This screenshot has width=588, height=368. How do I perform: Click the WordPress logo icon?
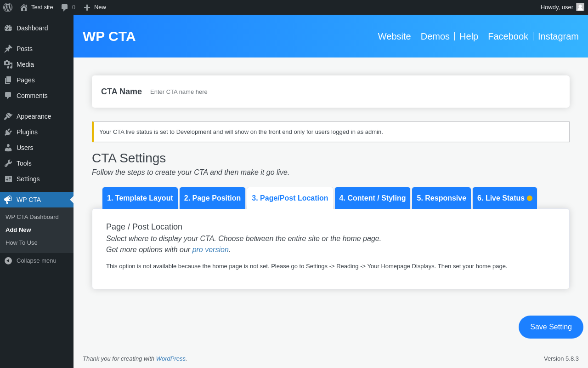coord(8,7)
